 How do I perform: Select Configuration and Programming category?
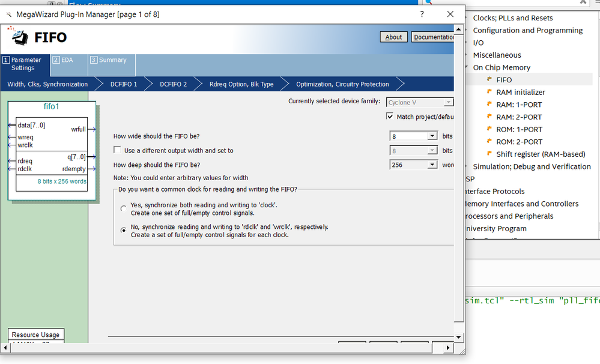(528, 30)
